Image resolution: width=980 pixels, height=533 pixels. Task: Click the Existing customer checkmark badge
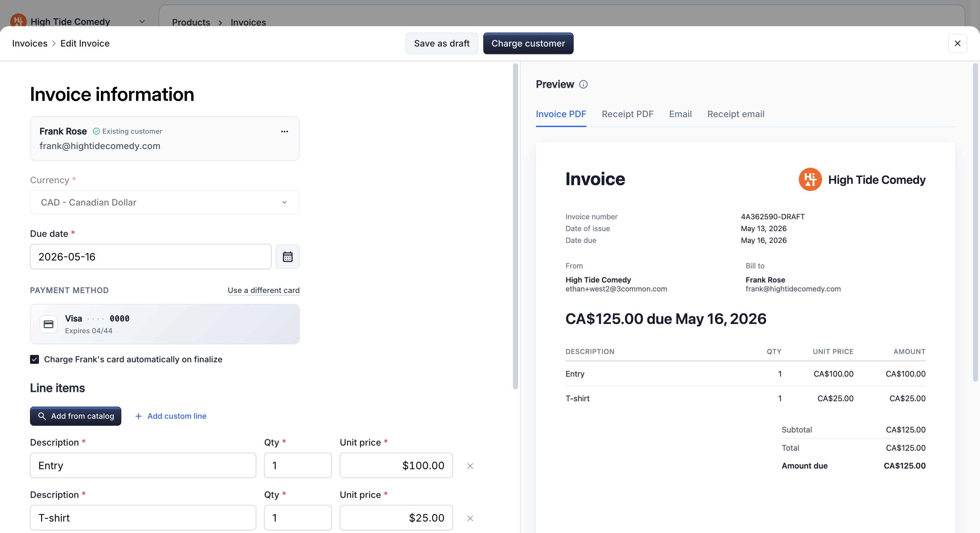click(96, 131)
